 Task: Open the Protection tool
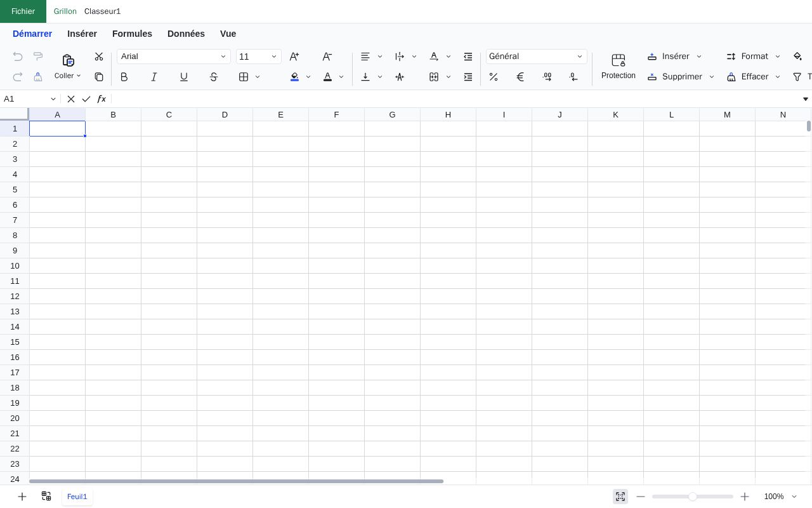pyautogui.click(x=619, y=67)
